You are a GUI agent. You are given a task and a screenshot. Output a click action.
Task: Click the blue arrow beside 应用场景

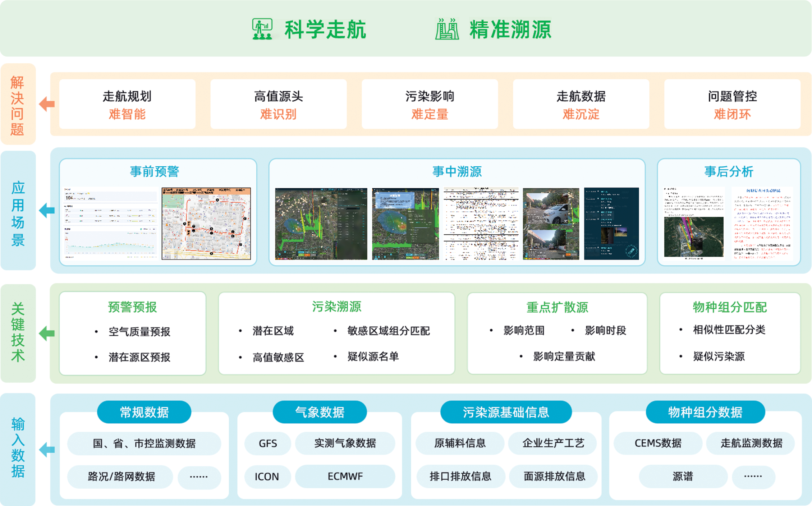coord(47,210)
